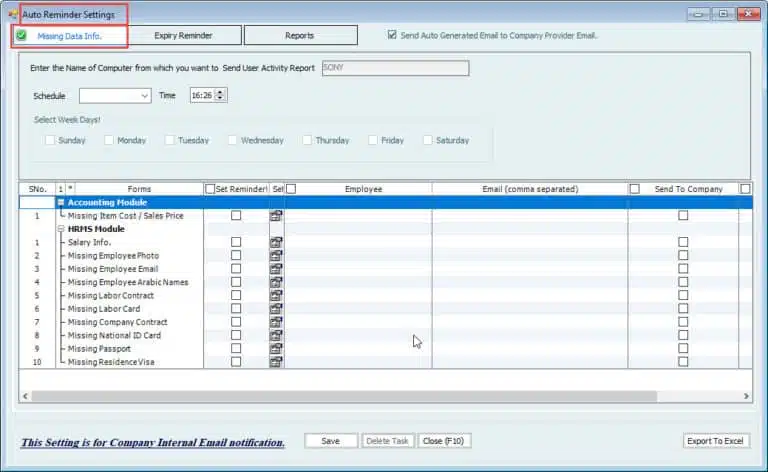Switch to the Expiry Reminder tab
768x472 pixels.
pos(182,36)
